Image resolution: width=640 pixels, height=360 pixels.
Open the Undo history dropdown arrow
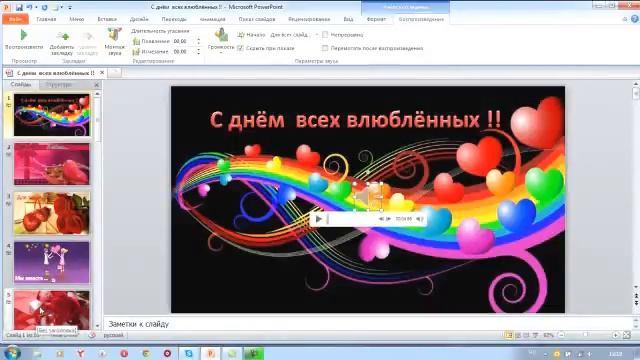(36, 7)
